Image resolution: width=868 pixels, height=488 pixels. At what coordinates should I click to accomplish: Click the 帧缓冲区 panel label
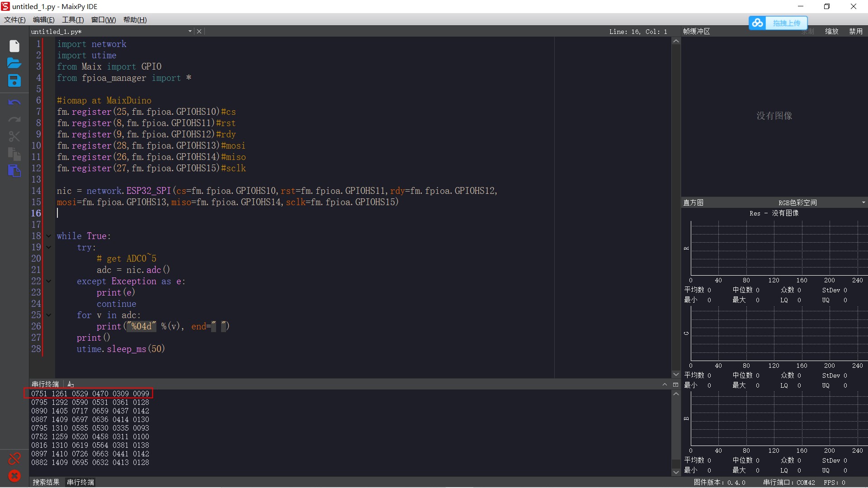(697, 31)
